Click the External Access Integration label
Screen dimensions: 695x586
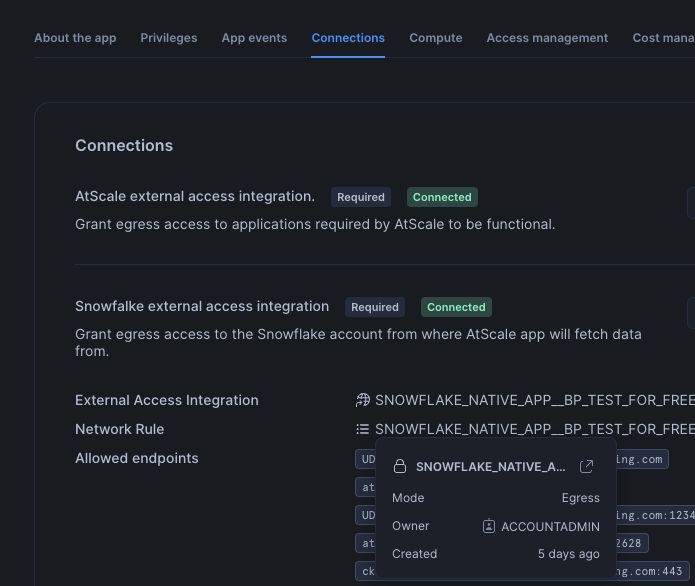click(167, 400)
